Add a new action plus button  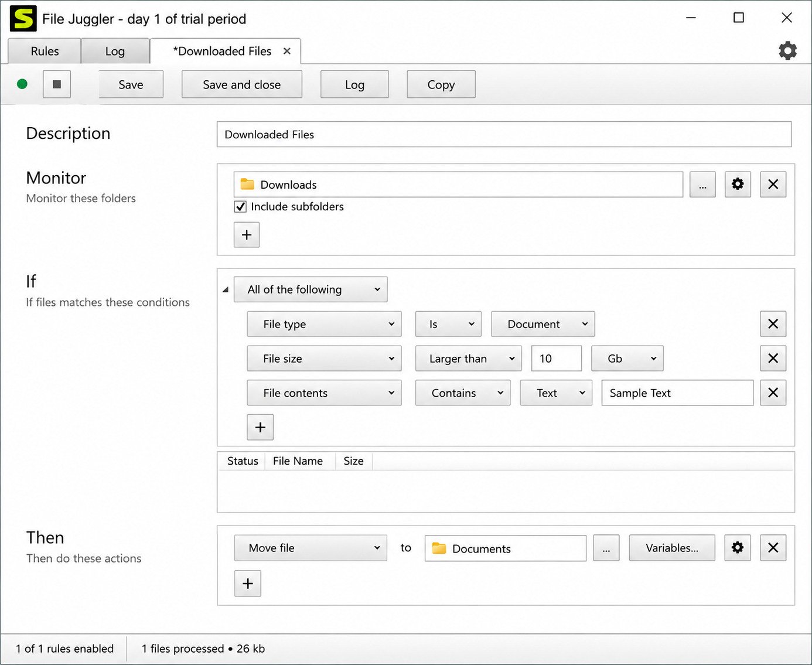[248, 584]
